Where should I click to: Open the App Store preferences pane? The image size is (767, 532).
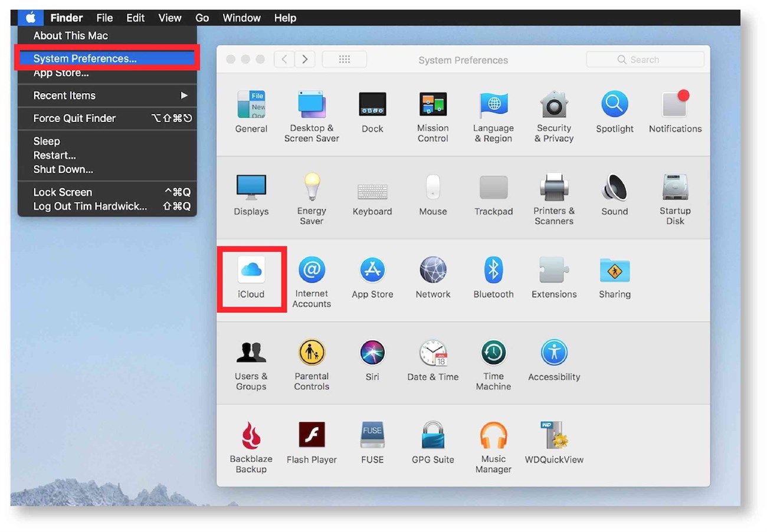click(x=372, y=278)
